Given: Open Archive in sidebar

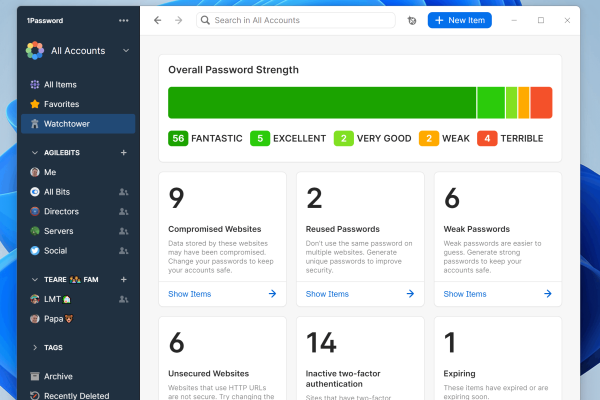Looking at the screenshot, I should 78,376.
